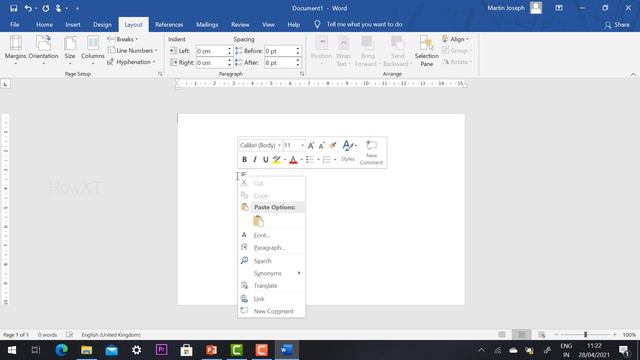
Task: Open the Paragraph dialog launcher
Action: click(302, 74)
